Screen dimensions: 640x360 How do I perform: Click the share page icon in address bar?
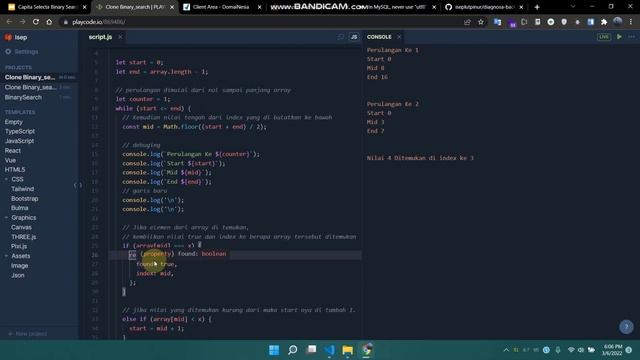click(x=467, y=22)
